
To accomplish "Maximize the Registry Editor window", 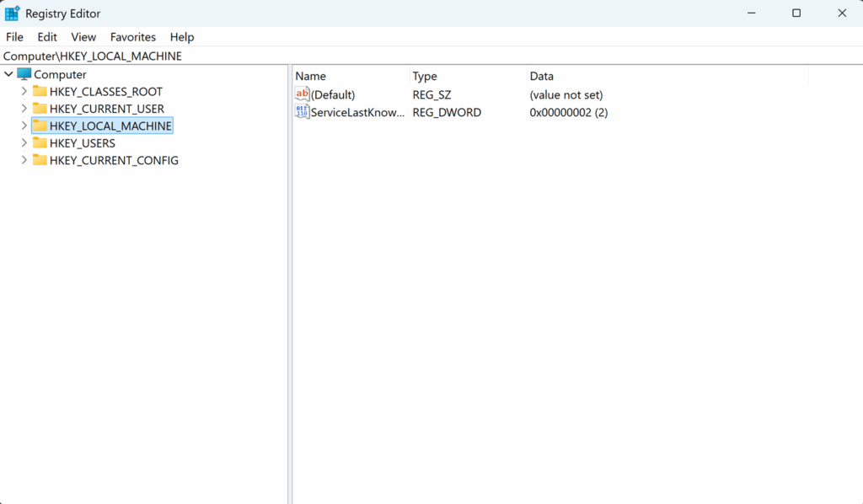I will click(x=796, y=13).
